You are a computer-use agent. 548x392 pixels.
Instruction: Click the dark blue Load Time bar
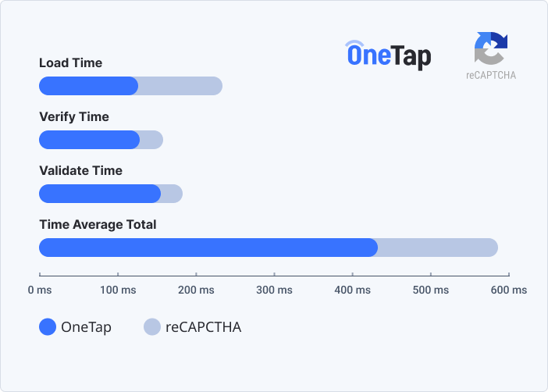[88, 86]
